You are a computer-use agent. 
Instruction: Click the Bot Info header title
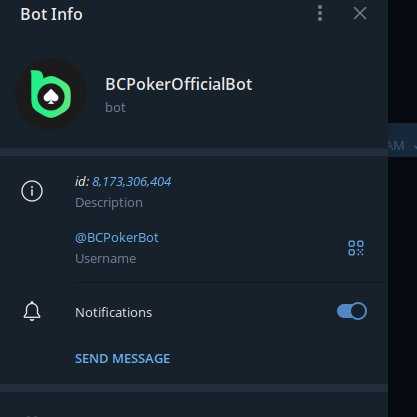[x=51, y=14]
